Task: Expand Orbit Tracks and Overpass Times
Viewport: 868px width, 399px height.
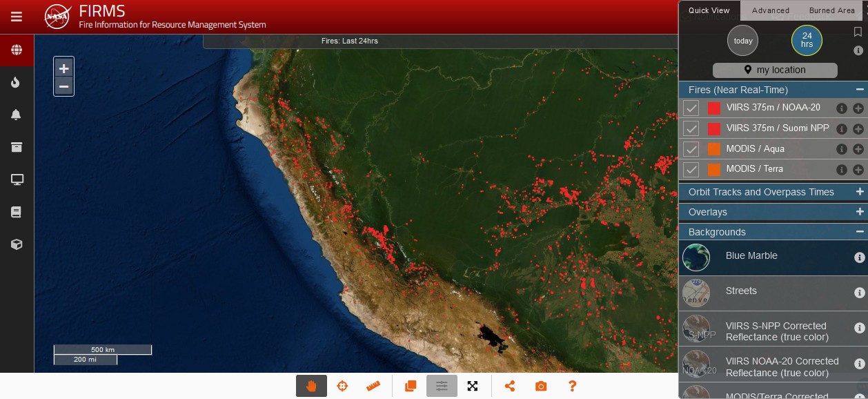Action: pos(859,192)
